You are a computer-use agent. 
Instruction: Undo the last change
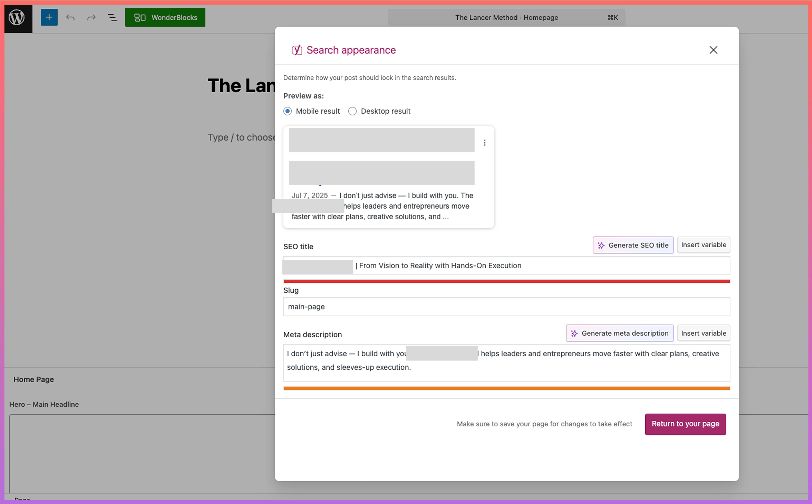(x=70, y=17)
